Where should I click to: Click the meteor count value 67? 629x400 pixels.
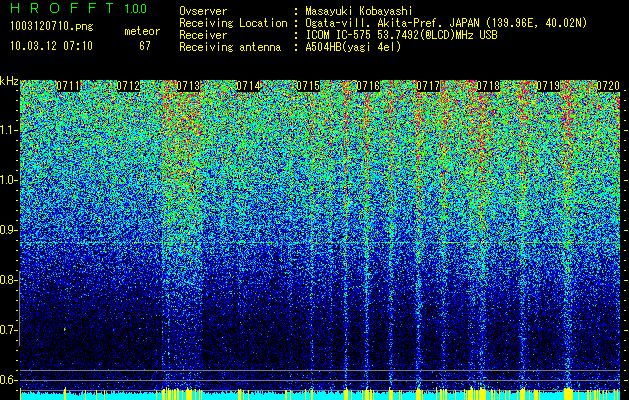tap(145, 46)
